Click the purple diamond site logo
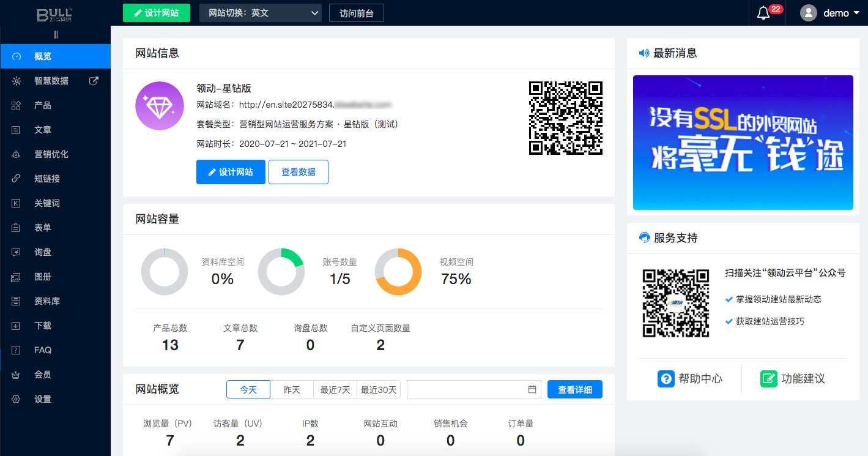This screenshot has height=456, width=868. [x=160, y=106]
